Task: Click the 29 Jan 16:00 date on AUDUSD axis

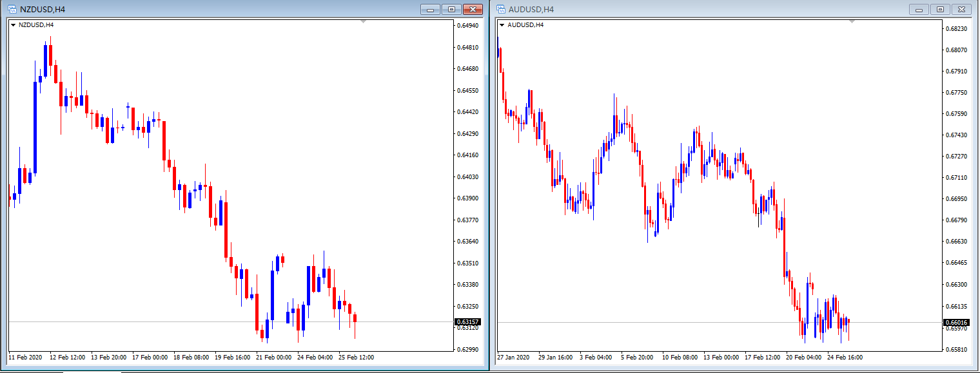Action: [556, 358]
